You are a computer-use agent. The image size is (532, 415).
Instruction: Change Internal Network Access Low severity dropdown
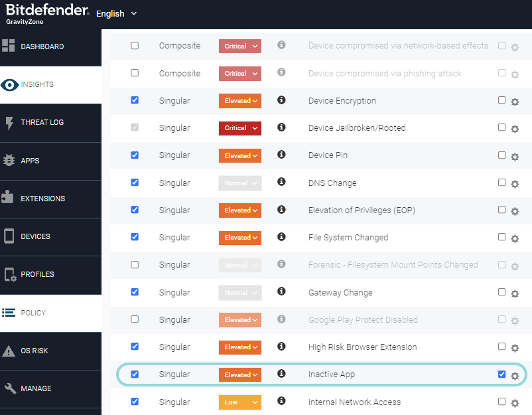tap(239, 402)
